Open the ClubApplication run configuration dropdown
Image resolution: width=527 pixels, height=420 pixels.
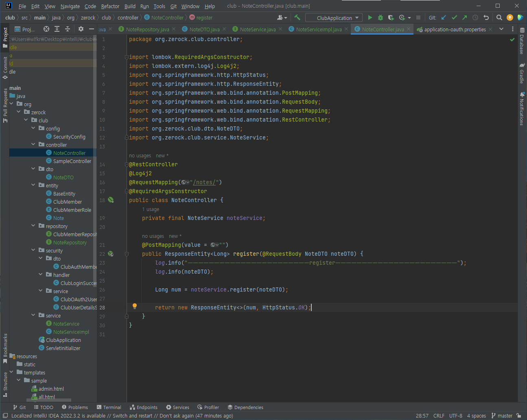334,17
